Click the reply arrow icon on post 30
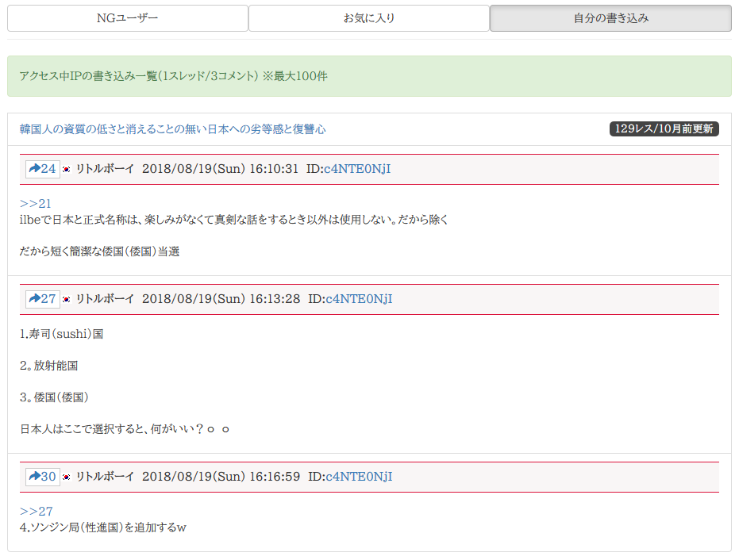This screenshot has width=739, height=560. pos(34,477)
